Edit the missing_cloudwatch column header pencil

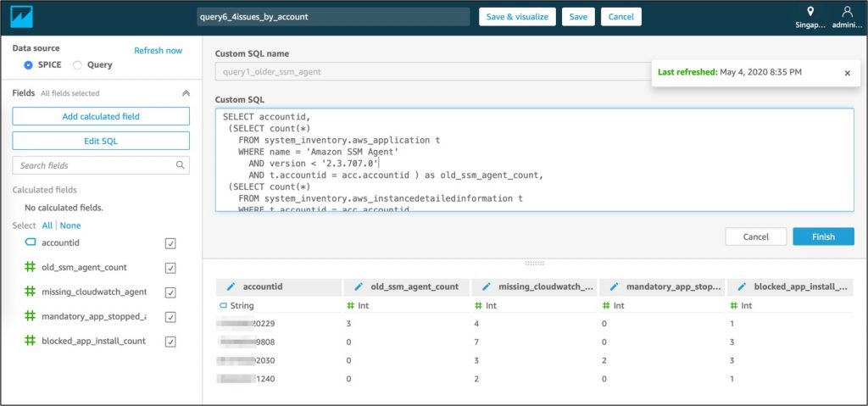[487, 286]
